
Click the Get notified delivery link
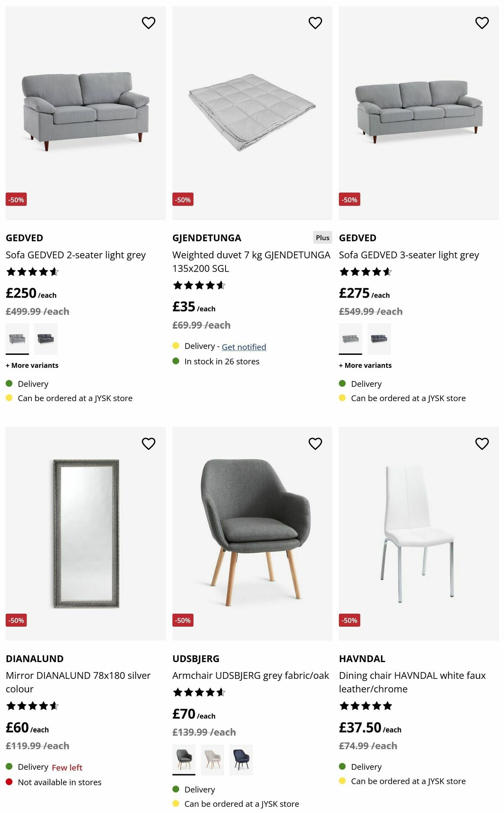[x=244, y=347]
